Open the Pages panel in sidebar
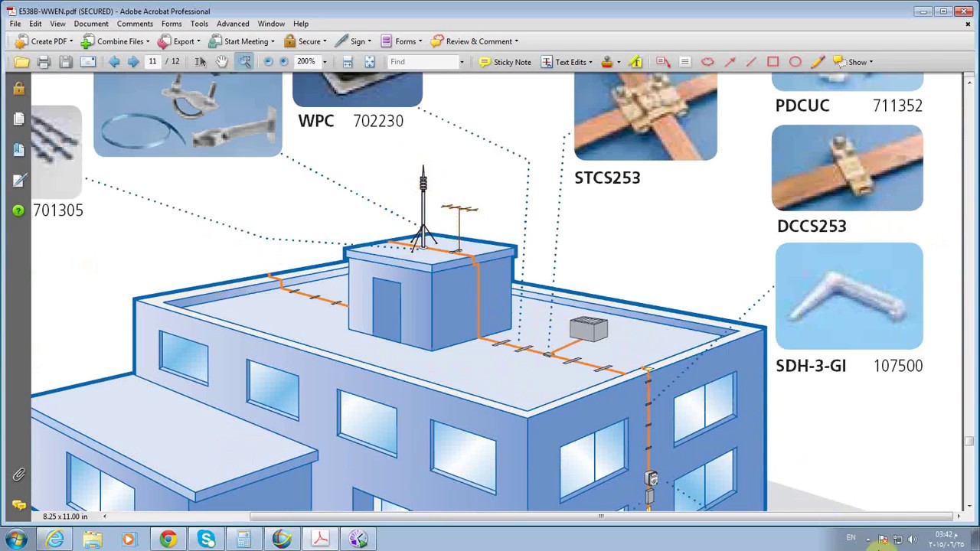The image size is (980, 551). click(x=18, y=119)
